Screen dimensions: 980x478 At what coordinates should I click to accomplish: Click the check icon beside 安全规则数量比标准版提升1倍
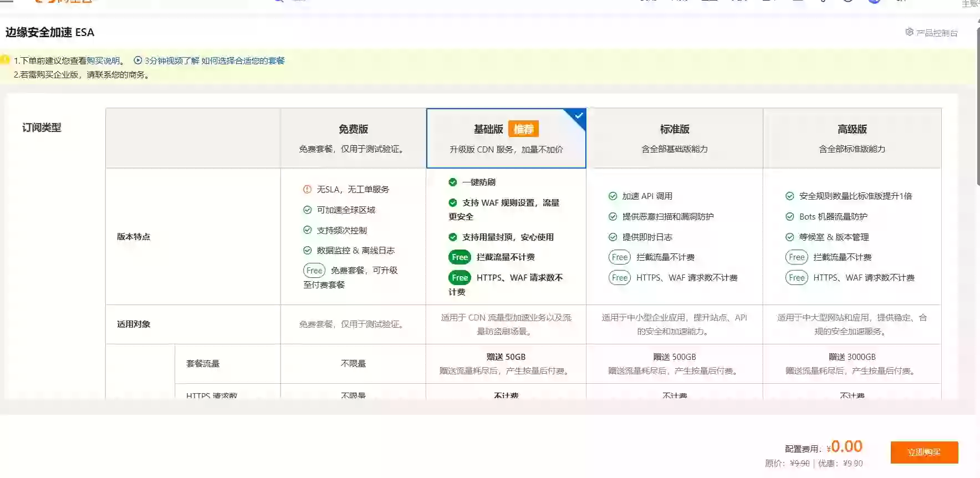click(790, 196)
